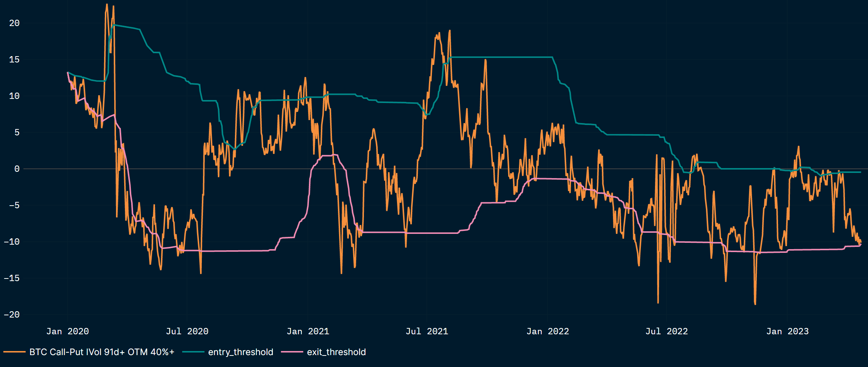Click the pink line swatch in the legend
This screenshot has width=868, height=367.
coord(292,352)
